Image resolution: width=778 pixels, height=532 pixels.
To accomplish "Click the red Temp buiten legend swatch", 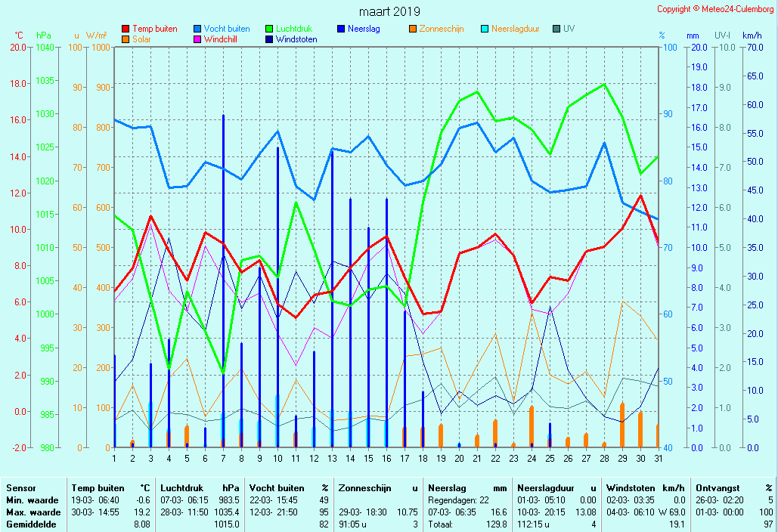I will point(125,29).
